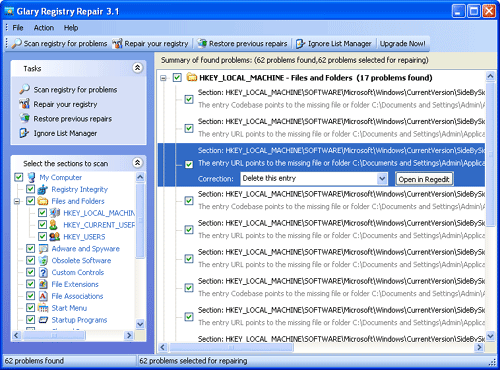Click Startup Programs label in sections tree
This screenshot has width=500, height=370.
point(79,320)
